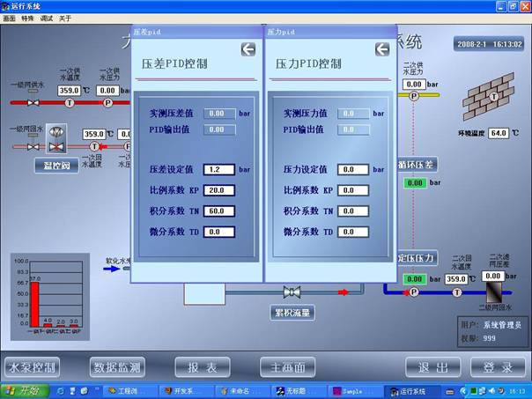Click the 退出 exit button
Screen dimensions: 532x399
[432, 367]
